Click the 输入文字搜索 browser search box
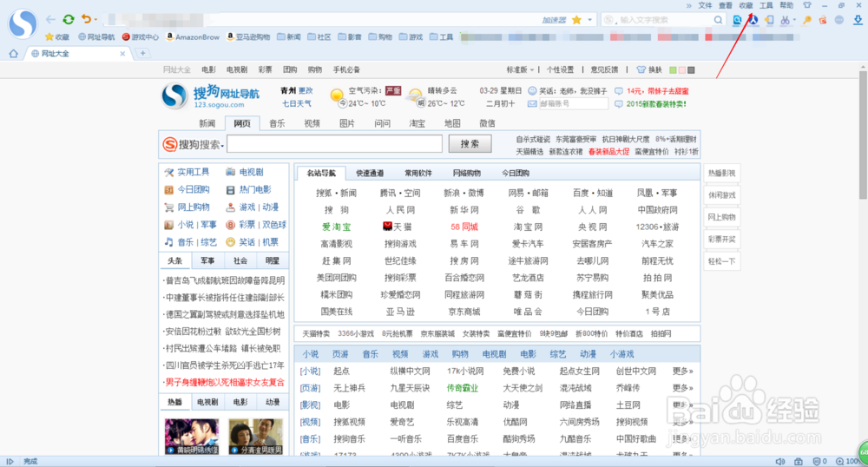Screen dimensions: 868x467 [x=663, y=20]
